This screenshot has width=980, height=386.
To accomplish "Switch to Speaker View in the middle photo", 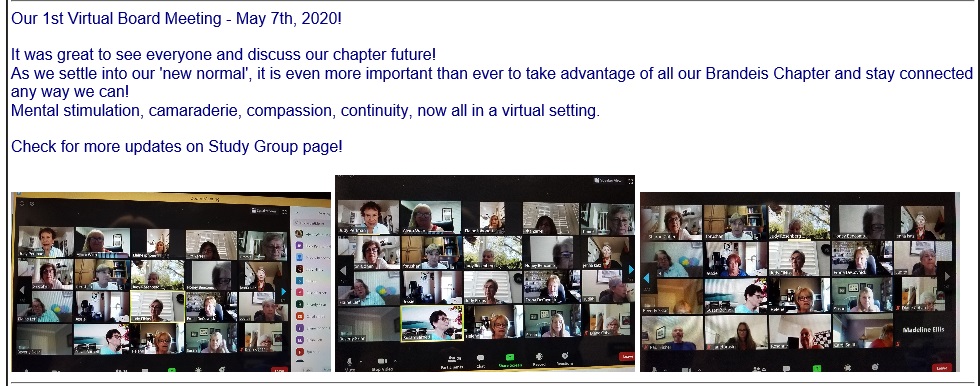I will [608, 181].
